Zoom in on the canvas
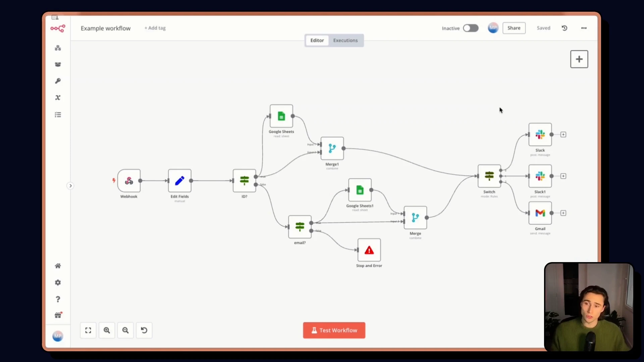This screenshot has height=362, width=644. (107, 330)
